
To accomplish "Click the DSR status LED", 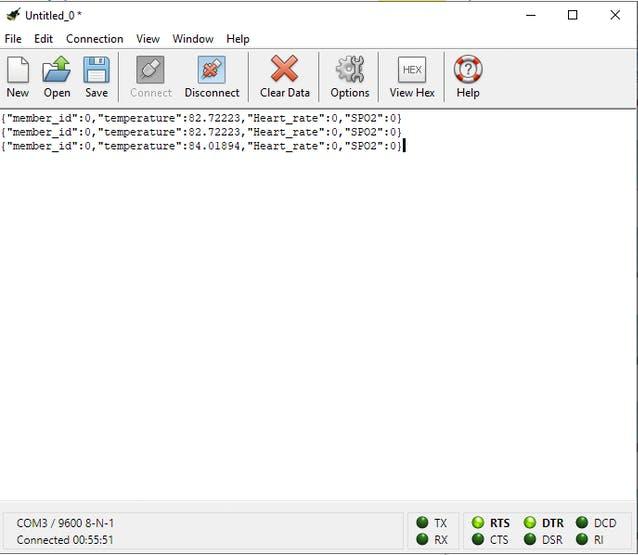I will (530, 539).
